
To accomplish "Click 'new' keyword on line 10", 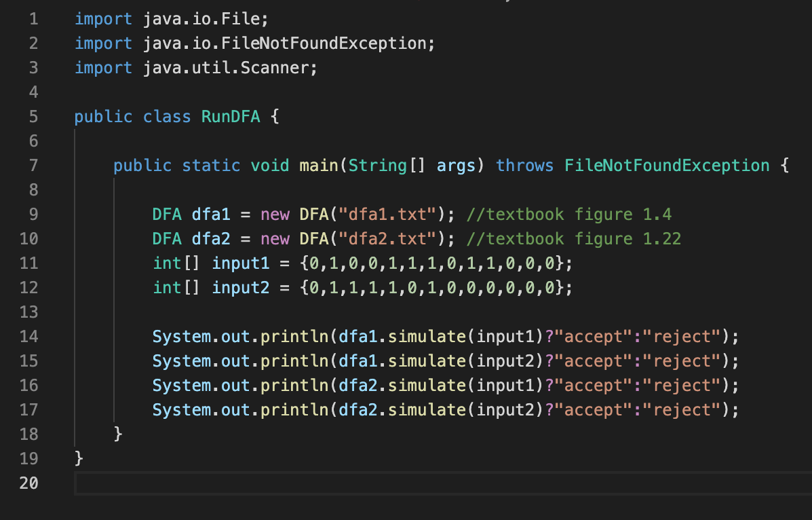I will (275, 238).
